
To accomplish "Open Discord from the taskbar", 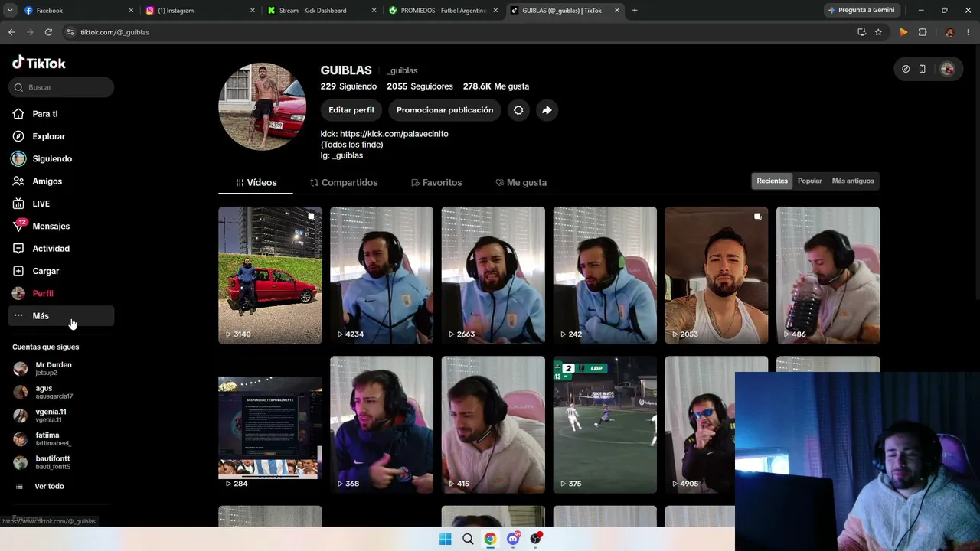I will click(x=513, y=539).
